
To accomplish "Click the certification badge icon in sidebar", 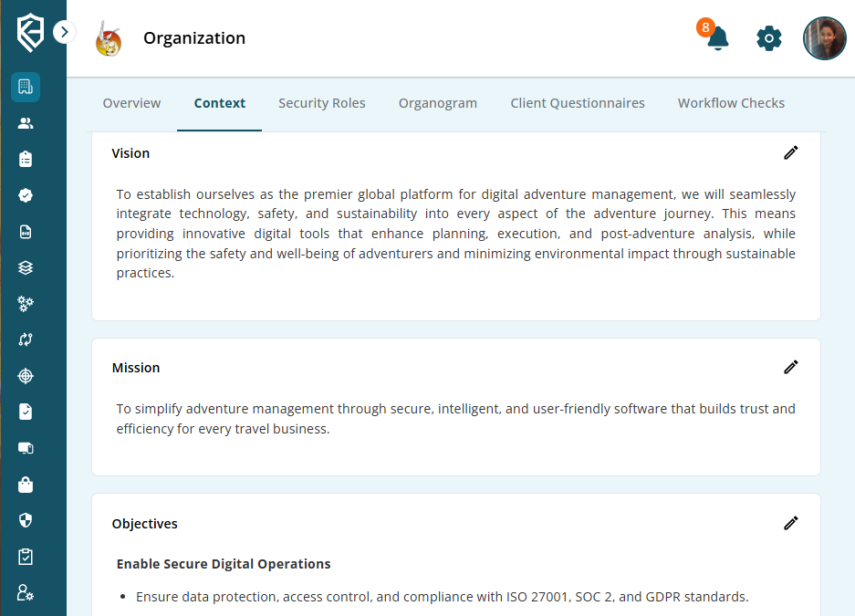I will [x=25, y=194].
